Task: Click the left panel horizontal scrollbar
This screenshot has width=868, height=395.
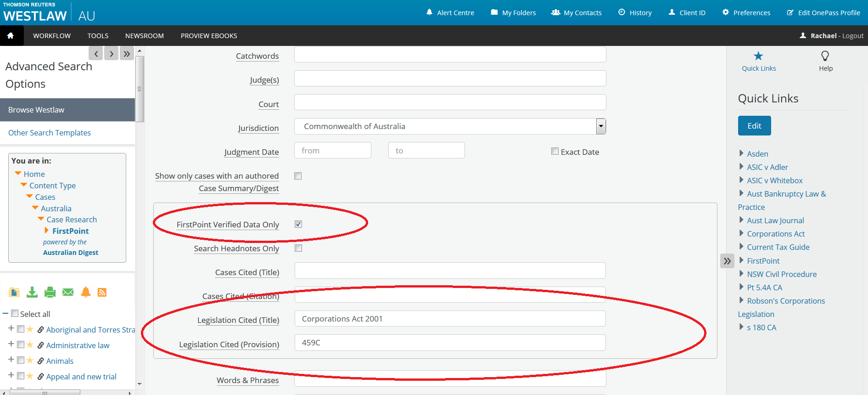Action: coord(45,393)
